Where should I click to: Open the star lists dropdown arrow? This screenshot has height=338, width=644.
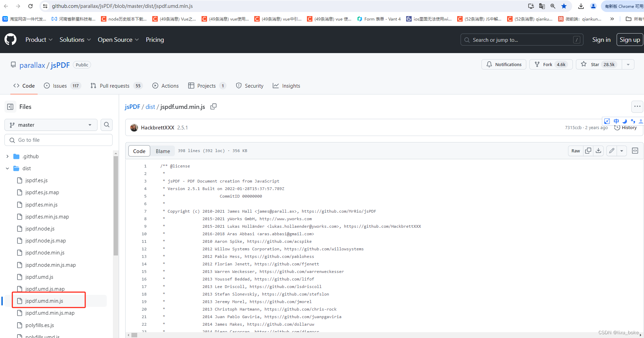tap(628, 64)
